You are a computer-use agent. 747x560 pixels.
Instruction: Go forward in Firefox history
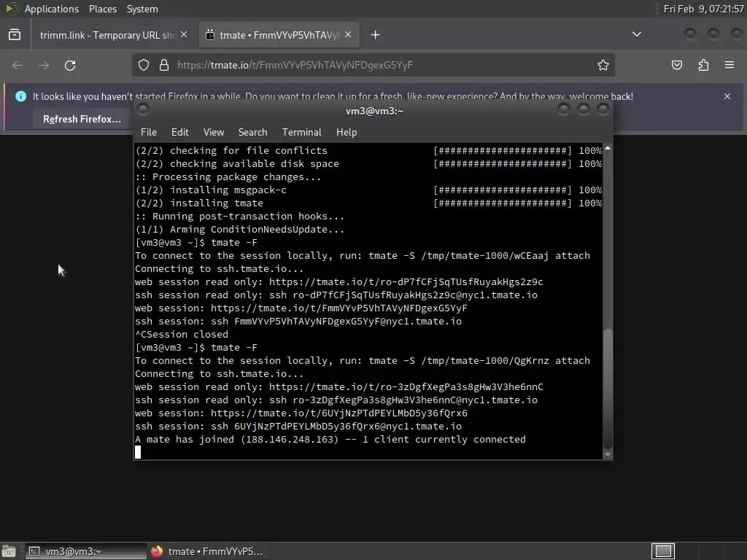pos(44,65)
